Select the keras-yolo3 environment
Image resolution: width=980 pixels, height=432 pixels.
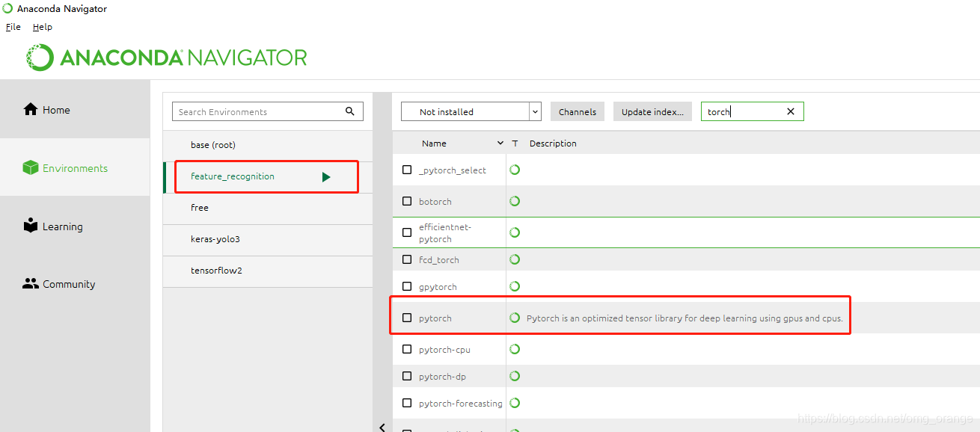268,239
